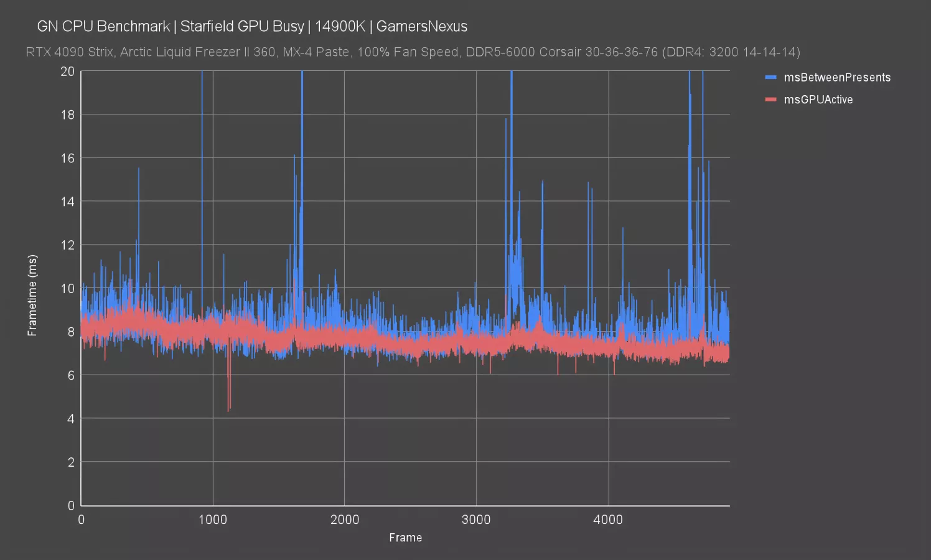Click the 4000 label on the x-axis
The image size is (931, 560).
pos(608,520)
